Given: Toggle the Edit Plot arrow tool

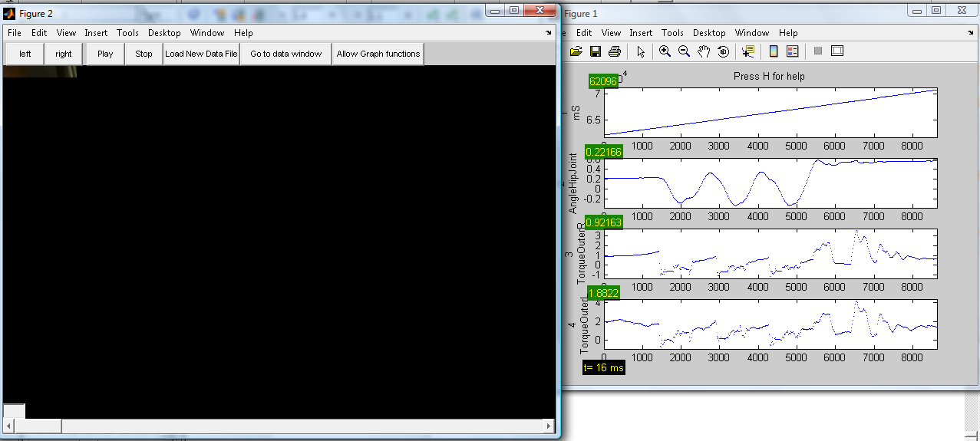Looking at the screenshot, I should point(641,51).
